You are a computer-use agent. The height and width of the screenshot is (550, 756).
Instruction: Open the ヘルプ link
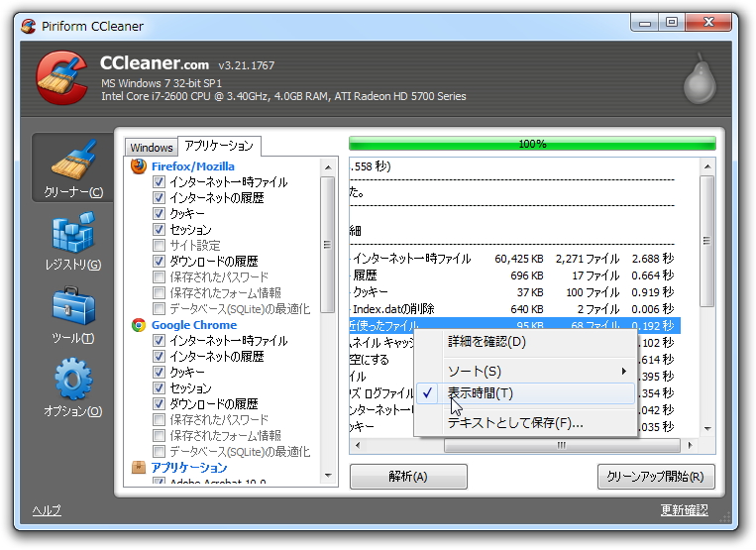[x=47, y=510]
